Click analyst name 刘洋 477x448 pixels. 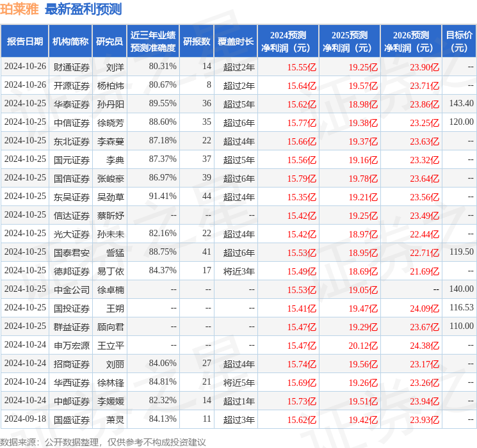[x=115, y=67]
